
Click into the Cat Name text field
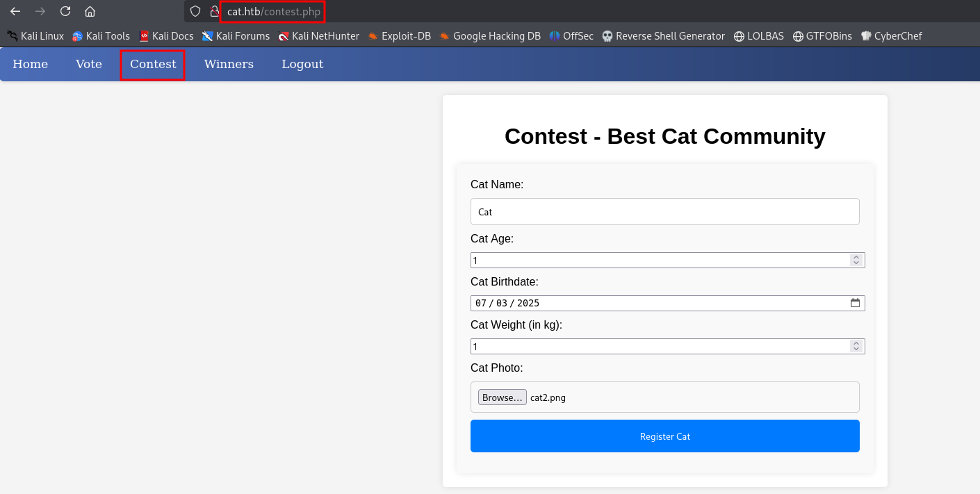664,212
